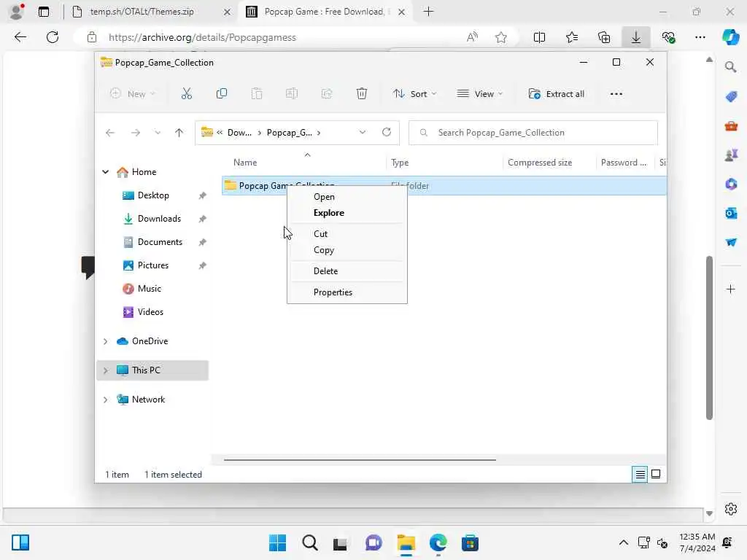The width and height of the screenshot is (747, 560).
Task: Refresh the Explorer folder view
Action: 387,132
